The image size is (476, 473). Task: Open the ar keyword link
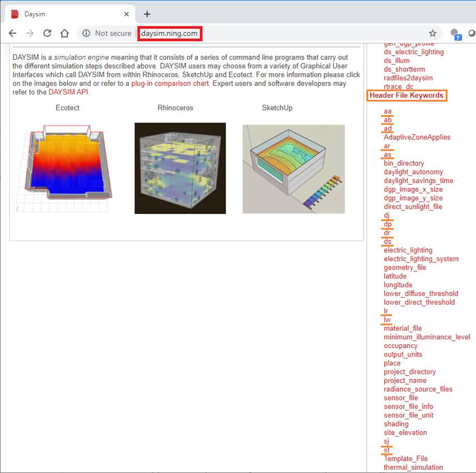pos(387,146)
